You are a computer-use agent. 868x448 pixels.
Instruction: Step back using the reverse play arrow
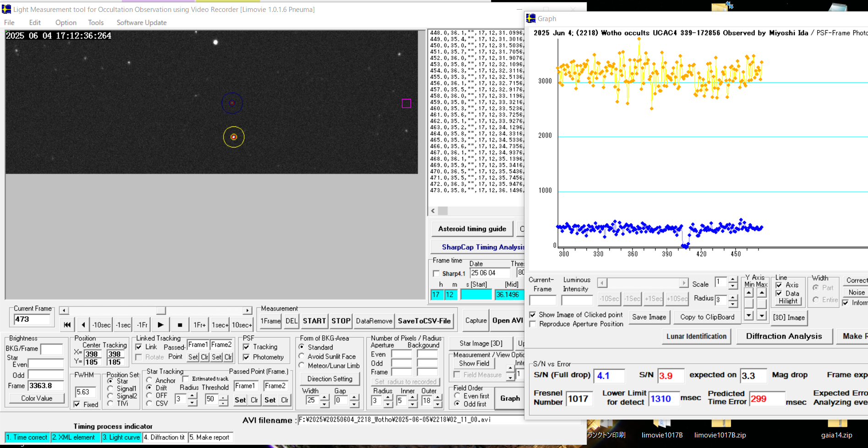point(83,325)
